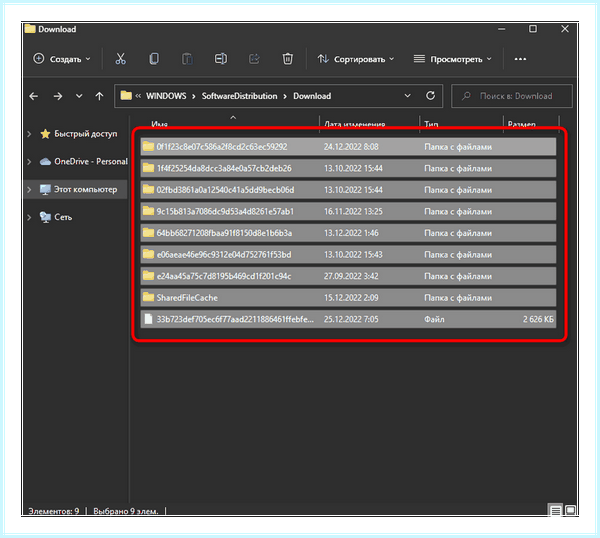Open the Создать (New) dropdown

pos(62,59)
